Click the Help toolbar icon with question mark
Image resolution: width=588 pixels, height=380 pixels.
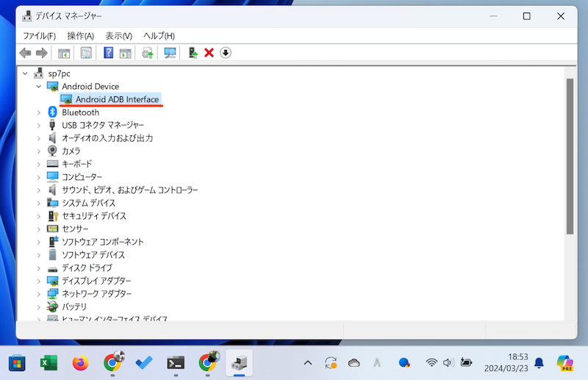(x=108, y=53)
